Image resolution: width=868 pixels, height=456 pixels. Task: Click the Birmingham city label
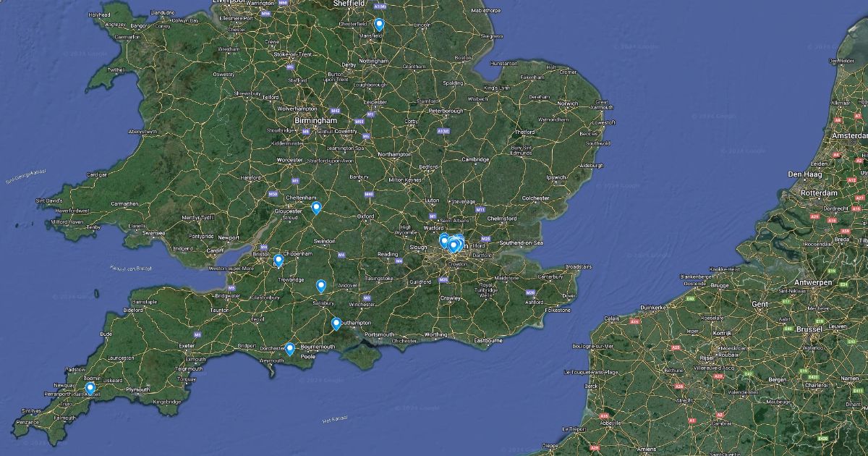[x=315, y=120]
